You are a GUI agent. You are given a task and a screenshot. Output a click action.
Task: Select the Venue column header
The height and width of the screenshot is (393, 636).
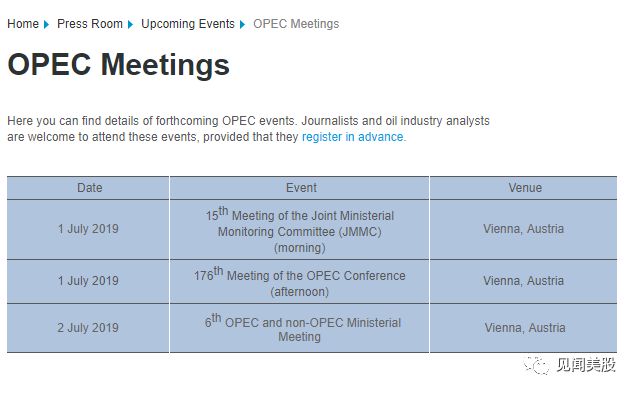click(524, 188)
